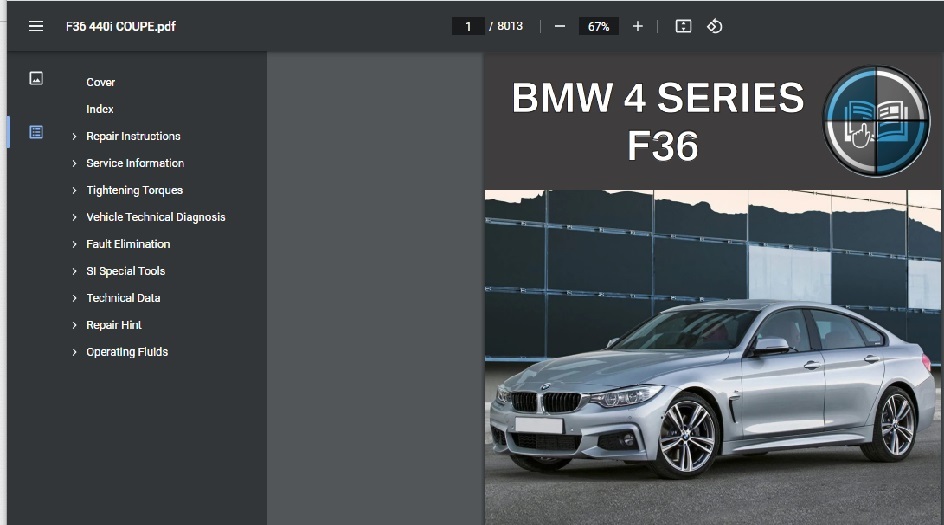Viewport: 944px width, 525px height.
Task: Go to Repair Hint section
Action: click(x=114, y=325)
